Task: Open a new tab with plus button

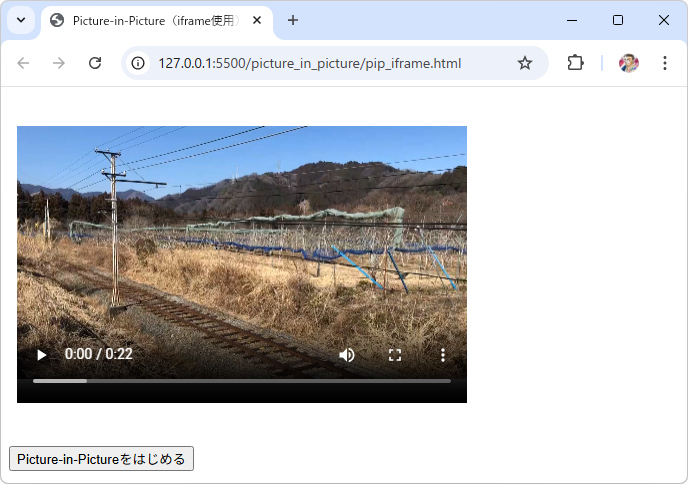Action: 293,20
